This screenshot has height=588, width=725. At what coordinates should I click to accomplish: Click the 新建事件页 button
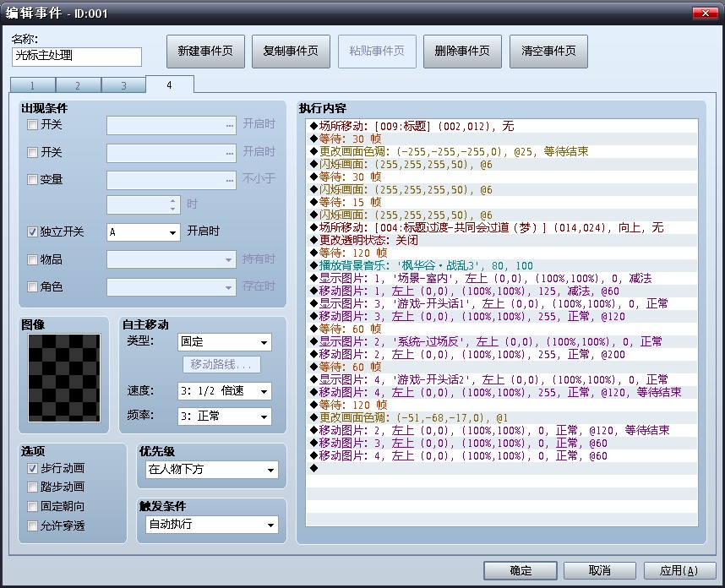[x=206, y=52]
